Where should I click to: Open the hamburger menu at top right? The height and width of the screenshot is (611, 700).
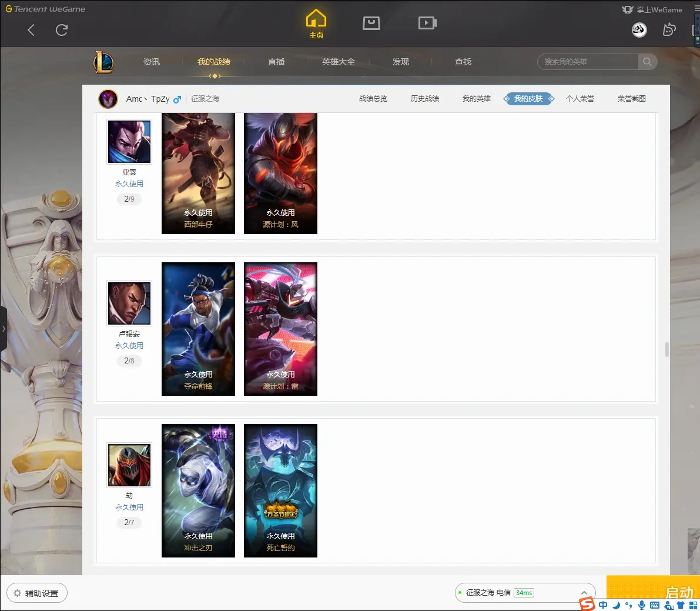pyautogui.click(x=696, y=9)
